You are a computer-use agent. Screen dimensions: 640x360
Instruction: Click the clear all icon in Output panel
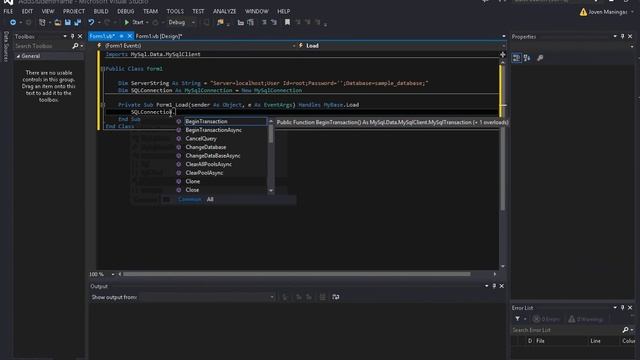(x=322, y=297)
